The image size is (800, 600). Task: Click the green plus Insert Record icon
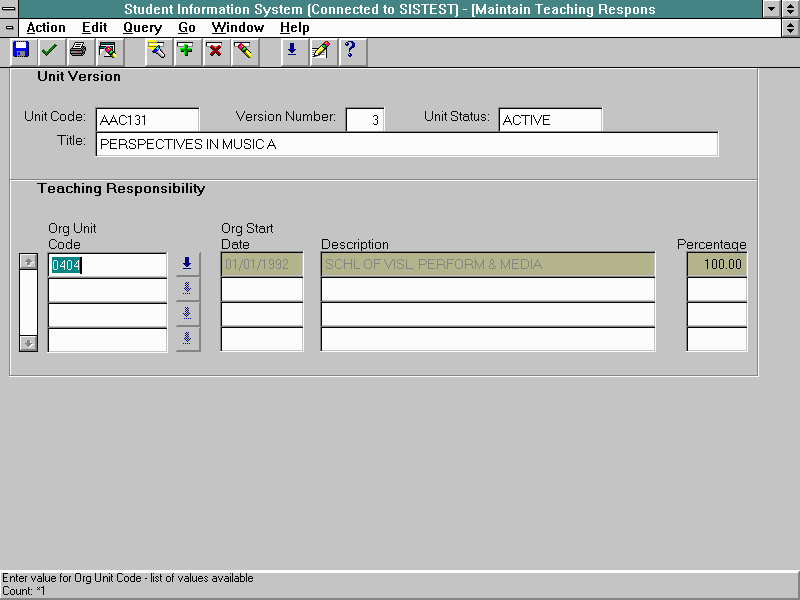click(185, 50)
